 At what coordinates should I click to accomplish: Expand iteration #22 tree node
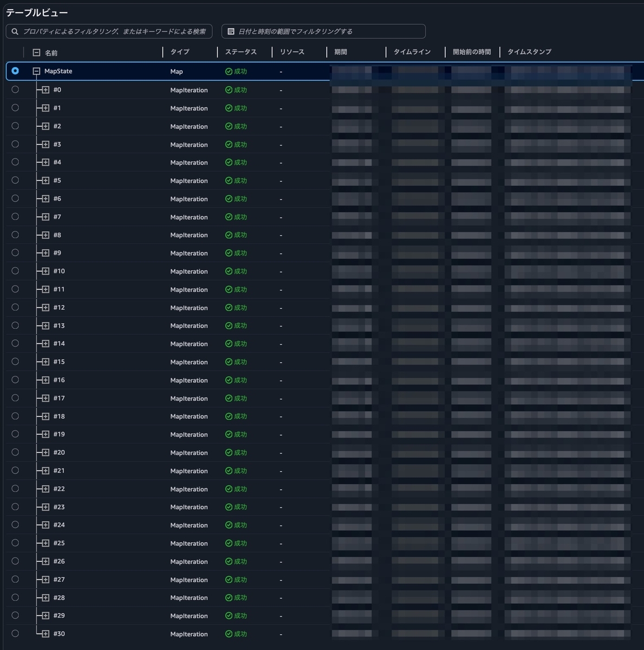pos(45,489)
